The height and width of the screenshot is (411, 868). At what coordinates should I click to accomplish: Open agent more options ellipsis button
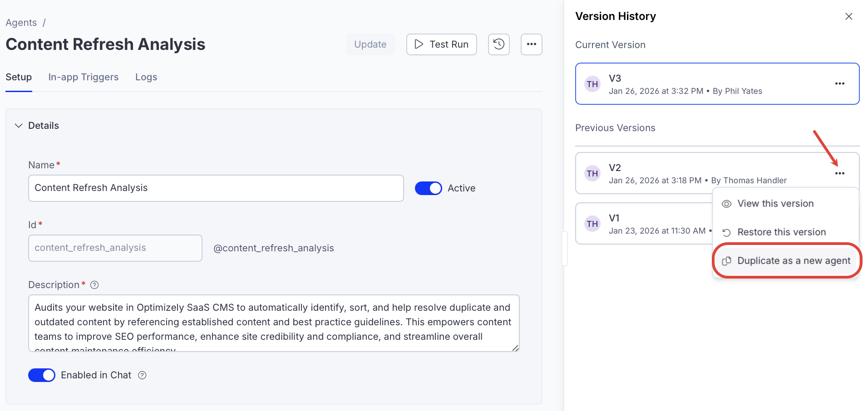531,44
